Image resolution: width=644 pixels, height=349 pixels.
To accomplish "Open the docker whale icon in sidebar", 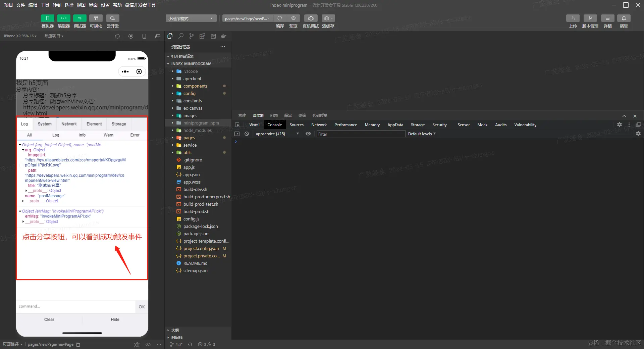I will point(224,36).
